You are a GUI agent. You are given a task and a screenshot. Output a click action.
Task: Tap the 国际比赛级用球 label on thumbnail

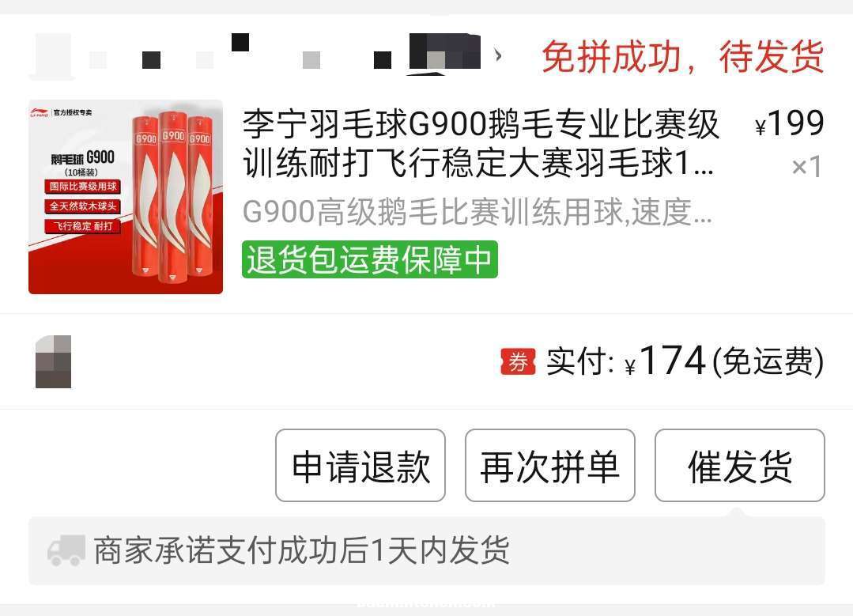click(83, 187)
